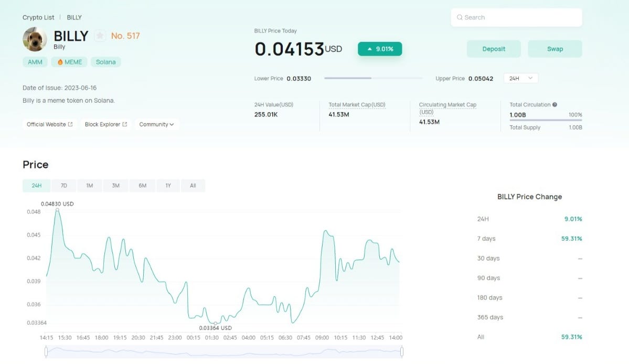Select the All chart period tab
The image size is (629, 364).
click(x=193, y=185)
